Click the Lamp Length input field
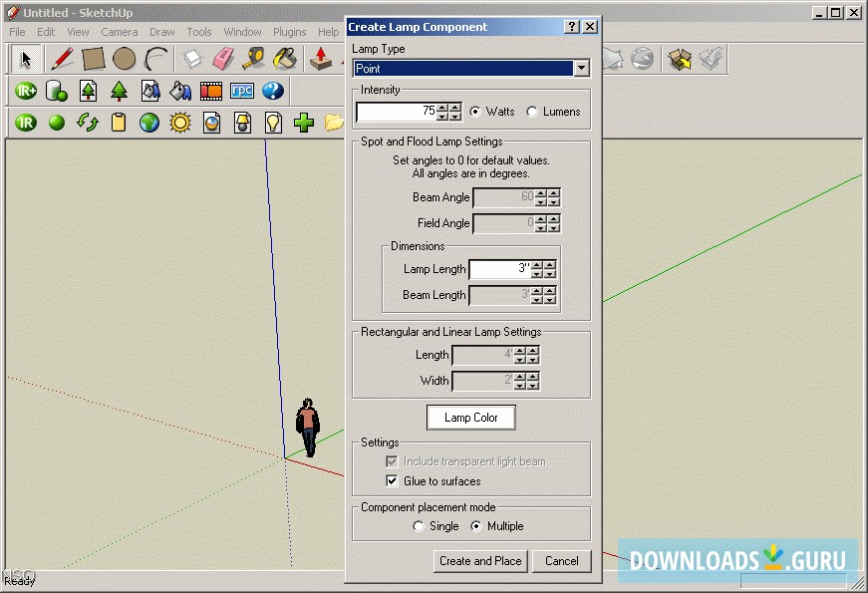 point(499,269)
